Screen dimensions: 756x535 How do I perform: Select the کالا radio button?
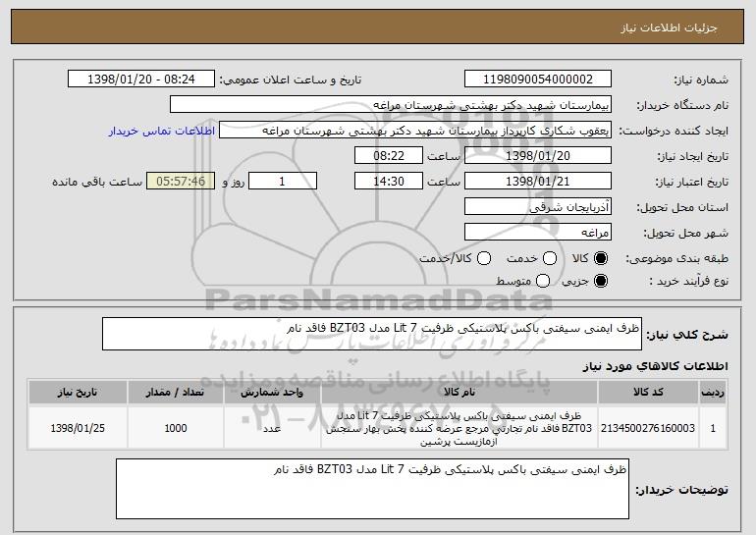[602, 258]
